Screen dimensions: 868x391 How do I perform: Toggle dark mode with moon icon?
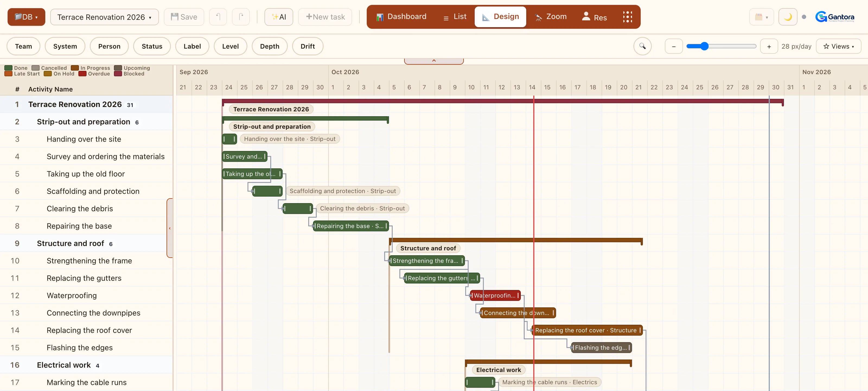[x=788, y=17]
